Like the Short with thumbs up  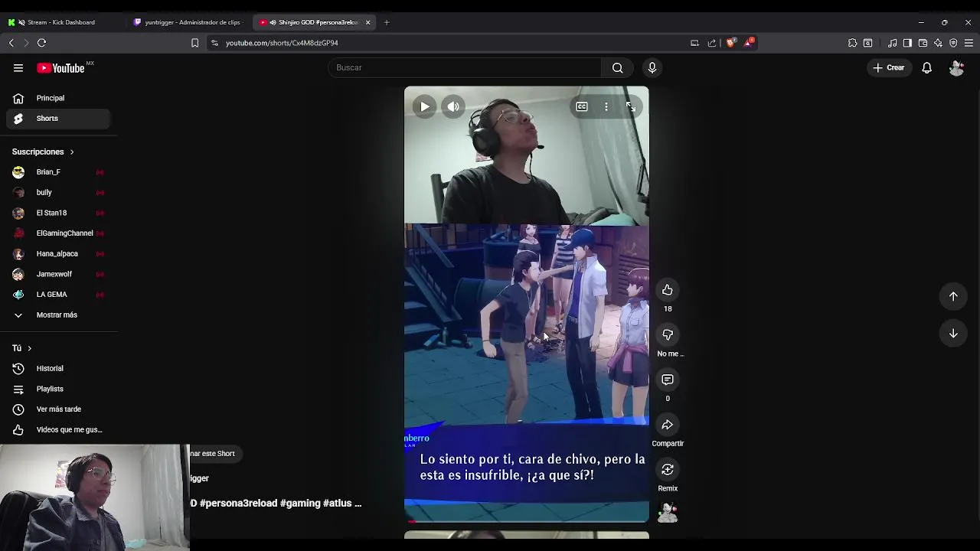tap(668, 289)
